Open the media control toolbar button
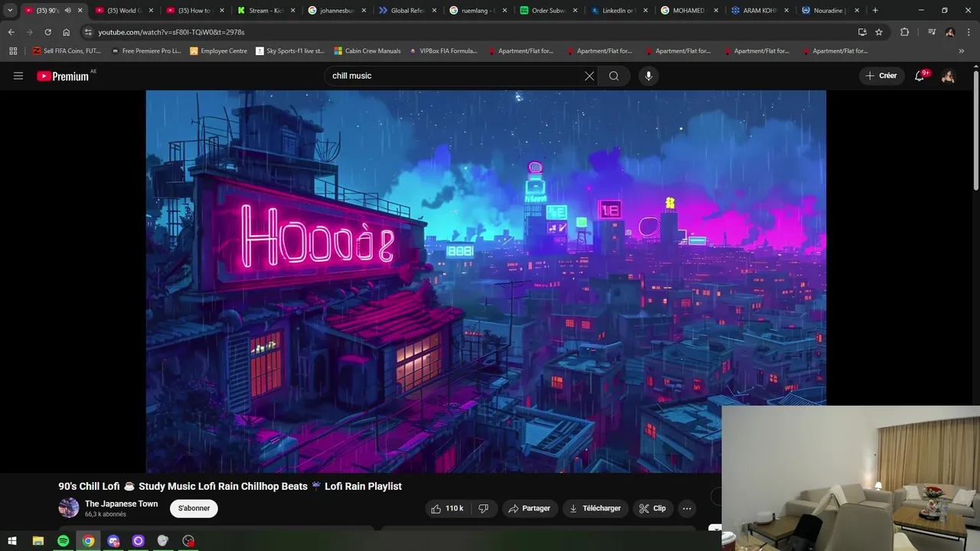Image resolution: width=980 pixels, height=551 pixels. coord(932,32)
